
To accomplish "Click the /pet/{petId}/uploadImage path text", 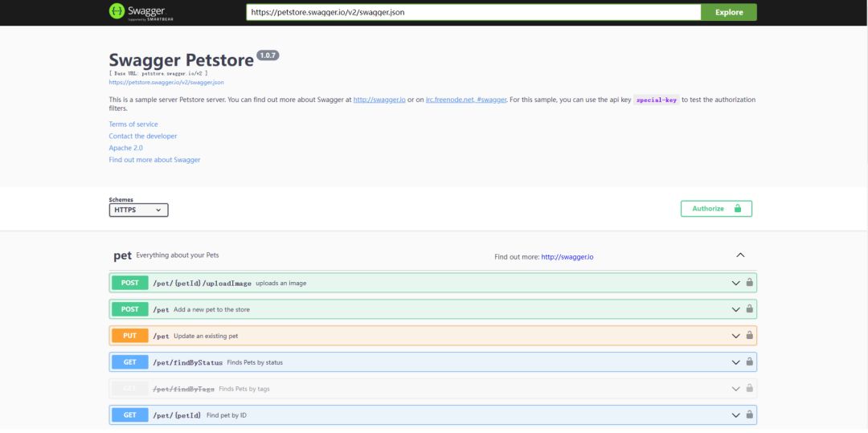I will [202, 283].
